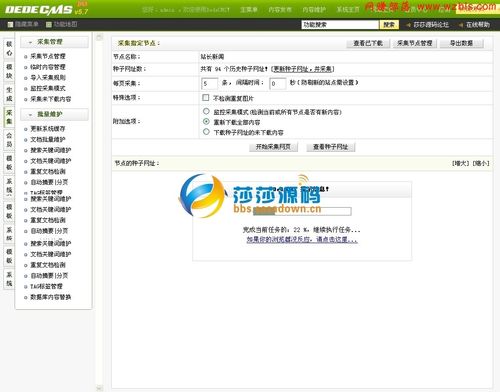Switch to the 生成 vertical tab

tap(9, 94)
